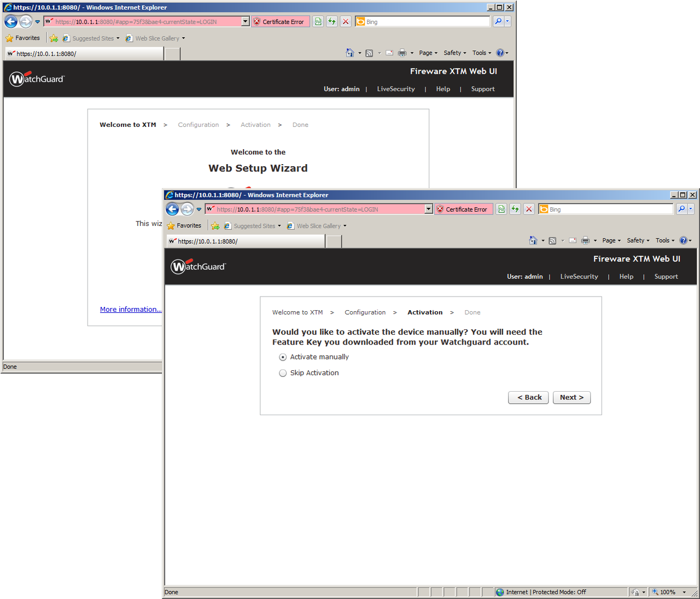Click the Bing search box in front window
The width and height of the screenshot is (700, 599).
pyautogui.click(x=606, y=210)
